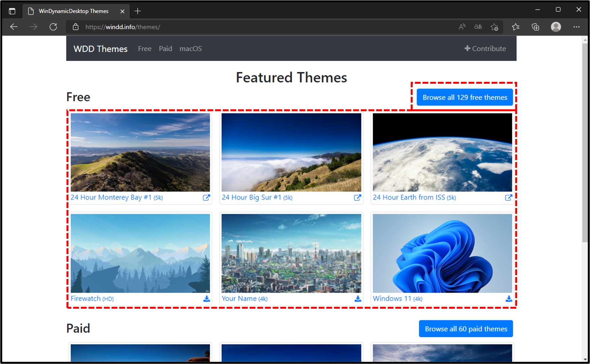Click the browser forward arrow
Image resolution: width=590 pixels, height=364 pixels.
pyautogui.click(x=34, y=27)
